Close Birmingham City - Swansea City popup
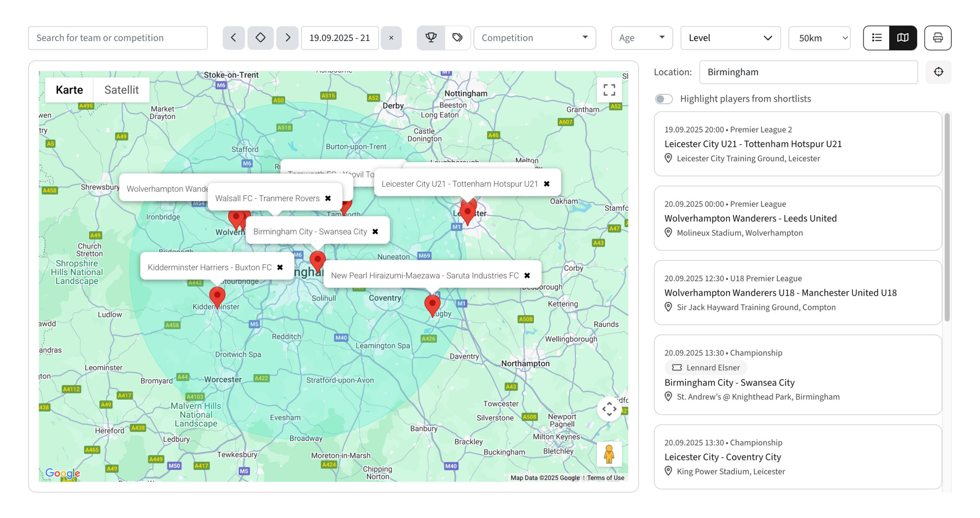 (376, 231)
